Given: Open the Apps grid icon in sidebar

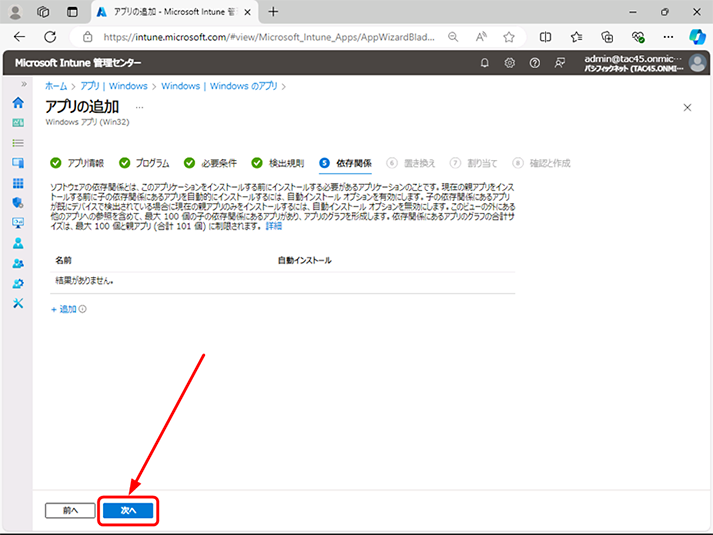Looking at the screenshot, I should click(18, 183).
